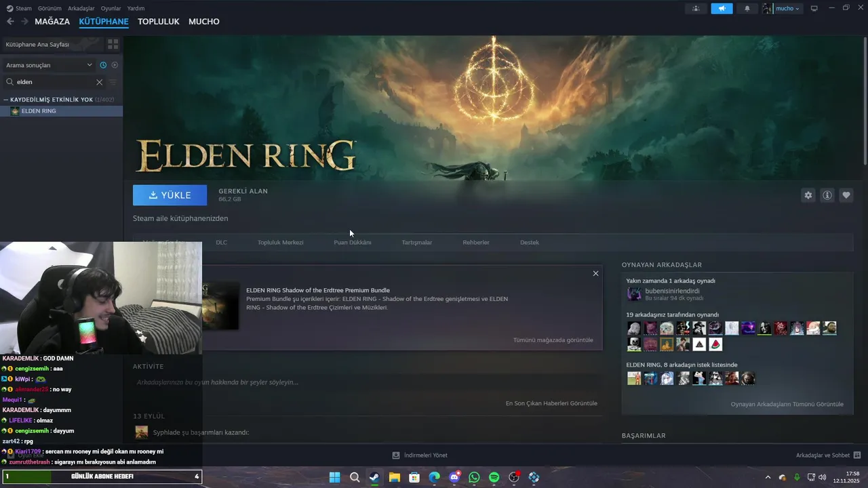This screenshot has height=488, width=868.
Task: Open Windows taskbar search
Action: tap(355, 477)
